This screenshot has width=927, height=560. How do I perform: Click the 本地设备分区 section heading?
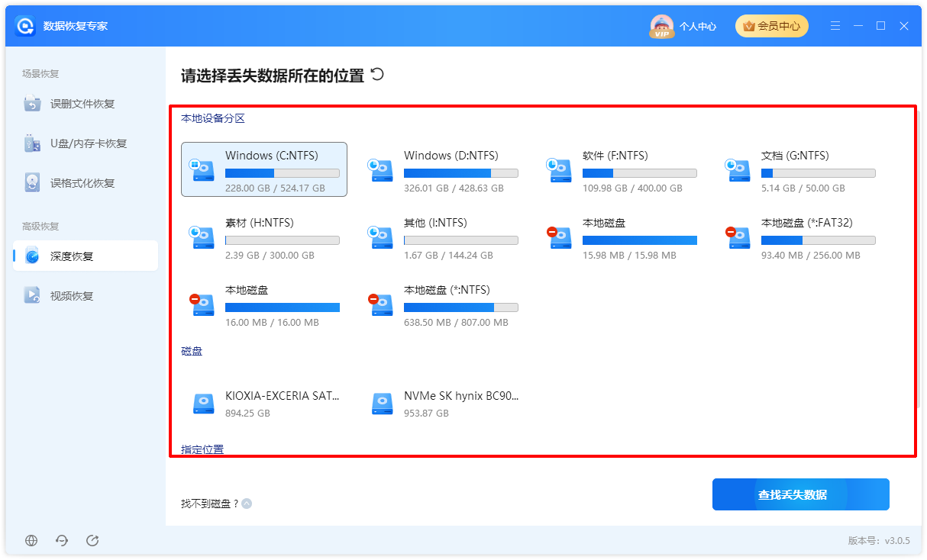coord(213,118)
